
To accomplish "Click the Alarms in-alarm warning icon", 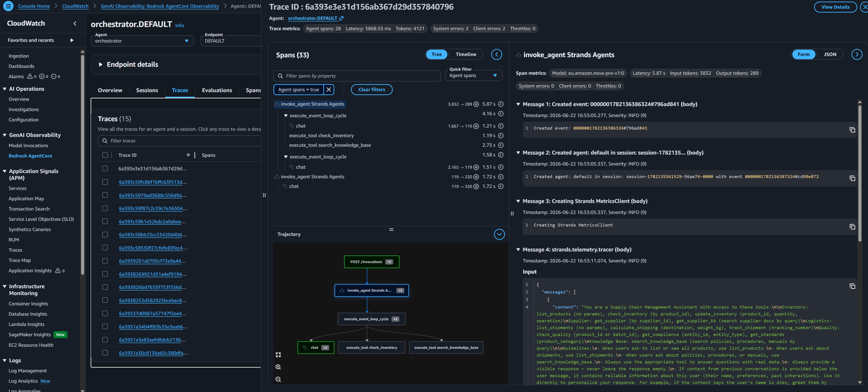I will (x=30, y=77).
